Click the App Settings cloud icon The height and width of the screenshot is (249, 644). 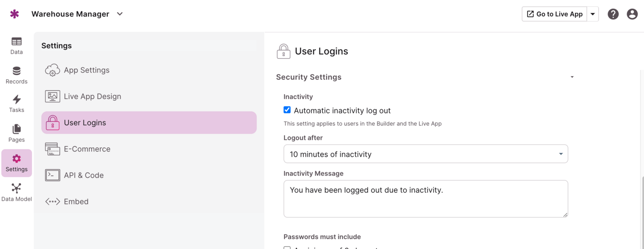click(x=52, y=70)
